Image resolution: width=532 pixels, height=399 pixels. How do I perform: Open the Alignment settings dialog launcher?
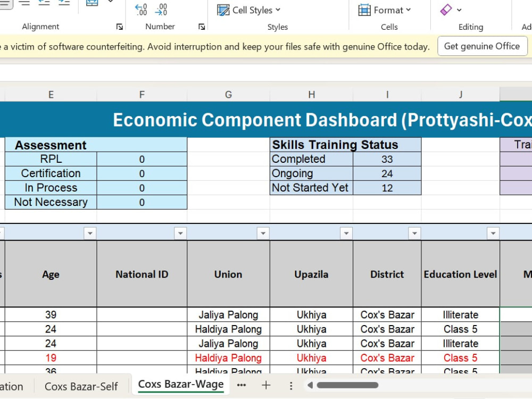(119, 27)
